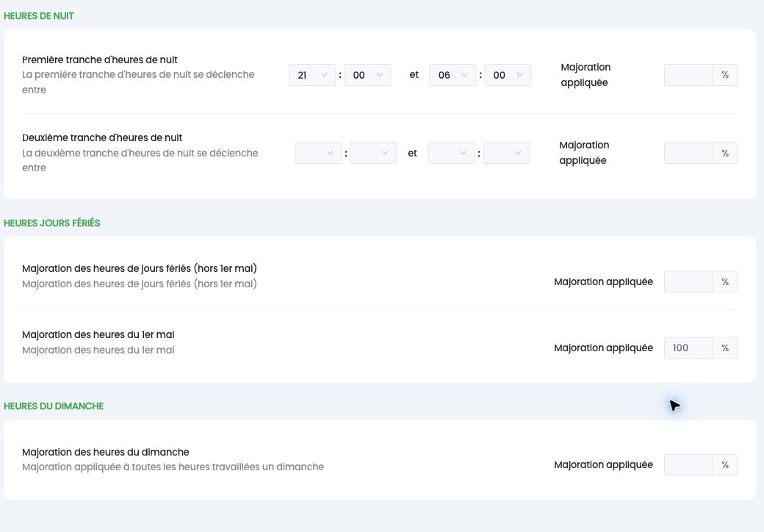
Task: Click the percent sign next to the 1er mai field
Action: 725,348
